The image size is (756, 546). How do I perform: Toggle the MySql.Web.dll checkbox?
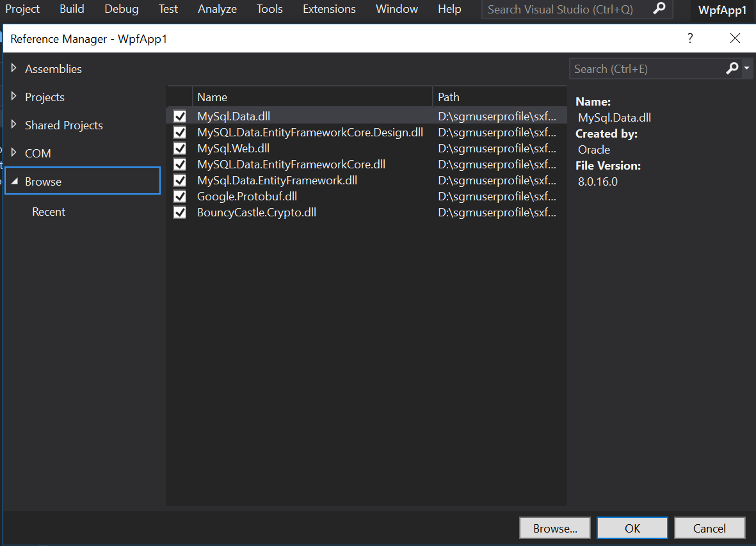[180, 149]
